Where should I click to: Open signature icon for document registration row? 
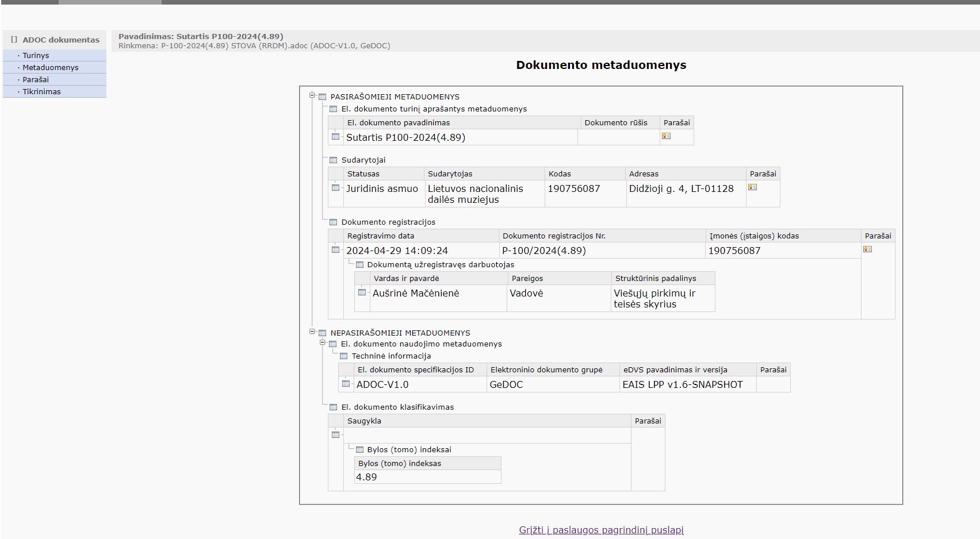[867, 249]
